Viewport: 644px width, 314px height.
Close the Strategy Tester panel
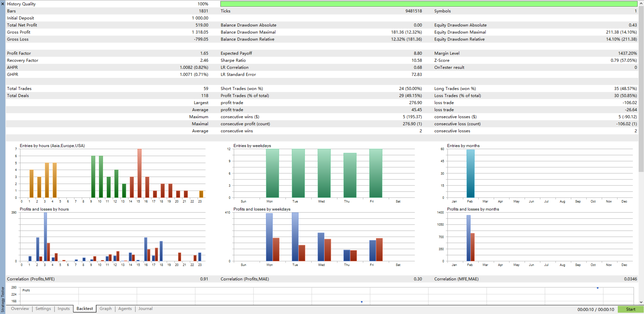tap(3, 4)
